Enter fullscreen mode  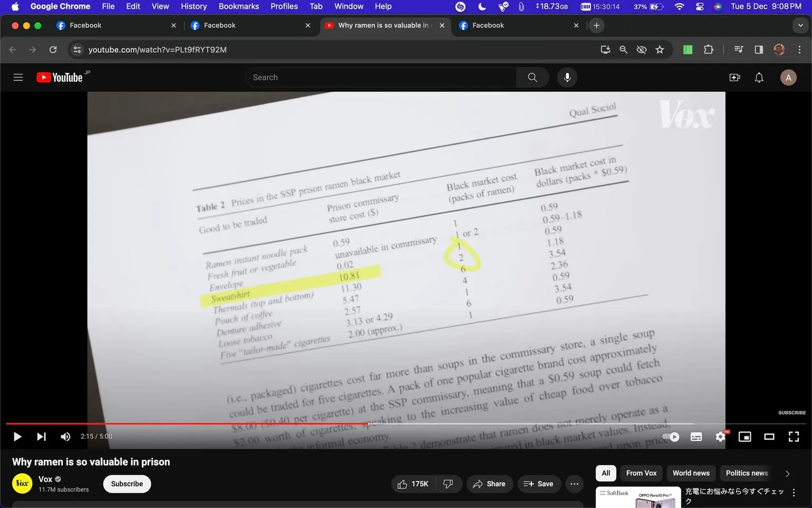[x=793, y=437]
